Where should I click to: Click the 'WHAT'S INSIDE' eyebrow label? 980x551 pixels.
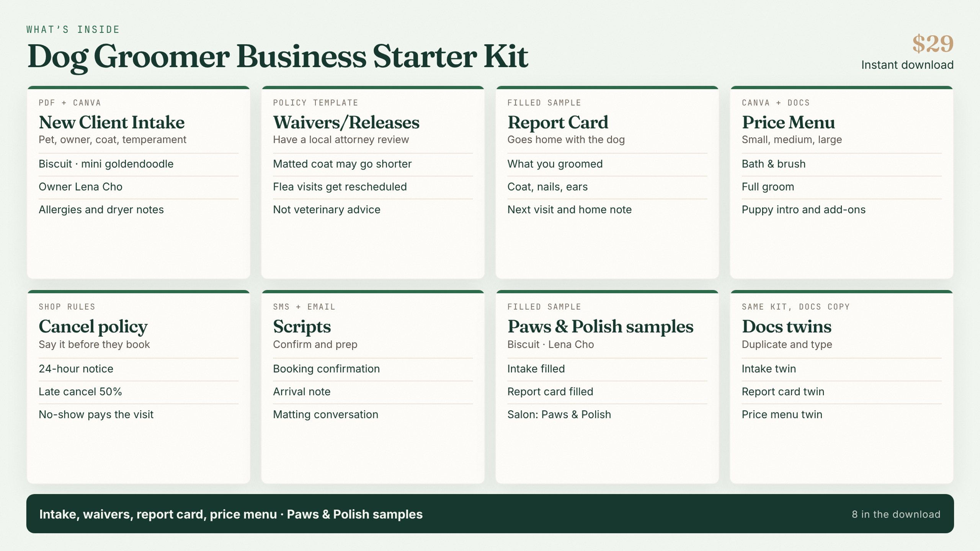(73, 29)
